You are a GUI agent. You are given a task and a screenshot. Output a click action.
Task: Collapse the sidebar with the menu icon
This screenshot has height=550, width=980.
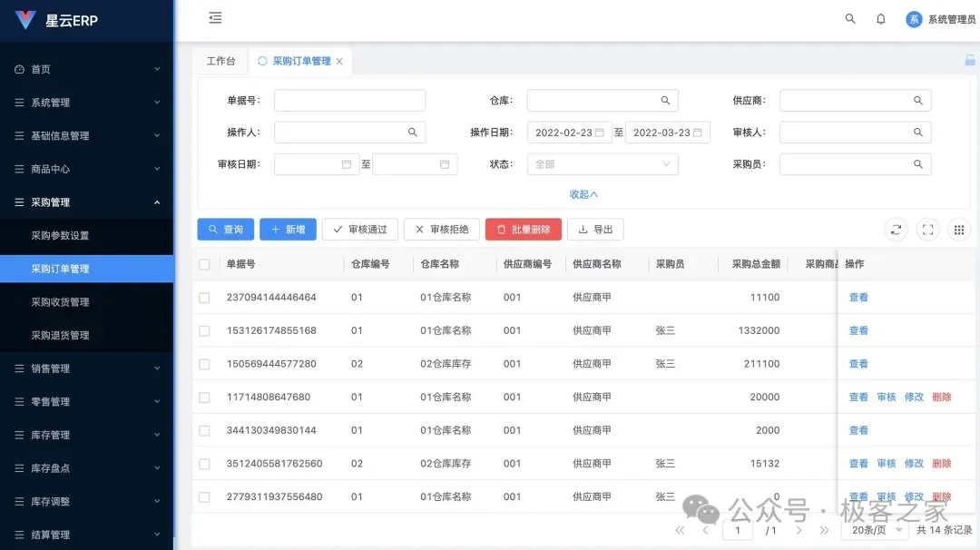click(214, 17)
